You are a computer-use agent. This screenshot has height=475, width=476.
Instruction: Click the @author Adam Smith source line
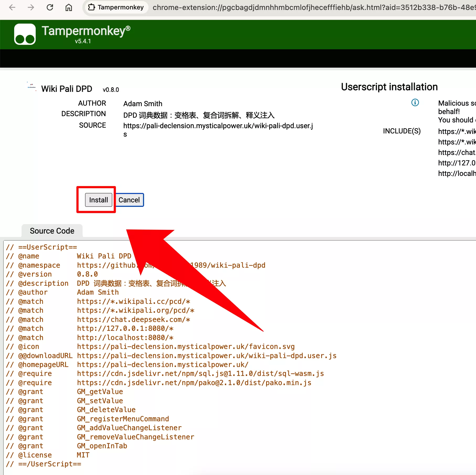pos(62,292)
